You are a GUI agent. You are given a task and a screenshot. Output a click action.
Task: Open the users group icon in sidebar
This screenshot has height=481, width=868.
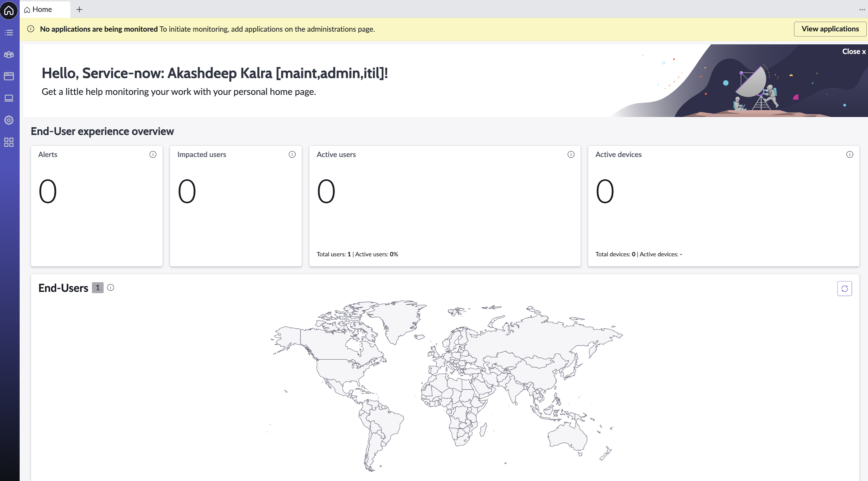tap(9, 55)
